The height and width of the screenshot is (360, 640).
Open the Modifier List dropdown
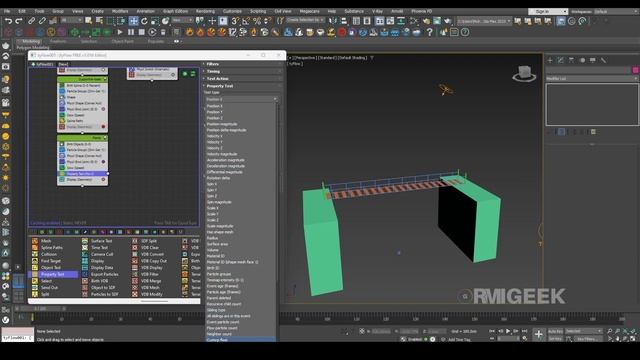coord(592,78)
